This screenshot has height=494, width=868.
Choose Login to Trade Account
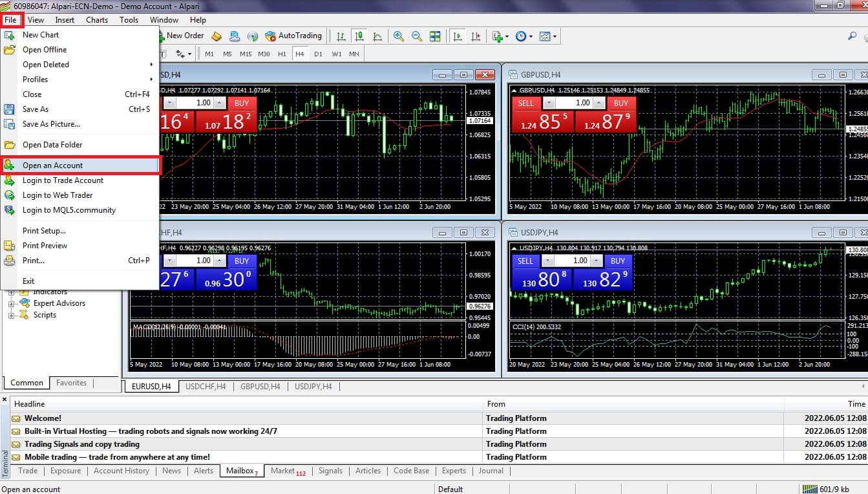pos(79,180)
